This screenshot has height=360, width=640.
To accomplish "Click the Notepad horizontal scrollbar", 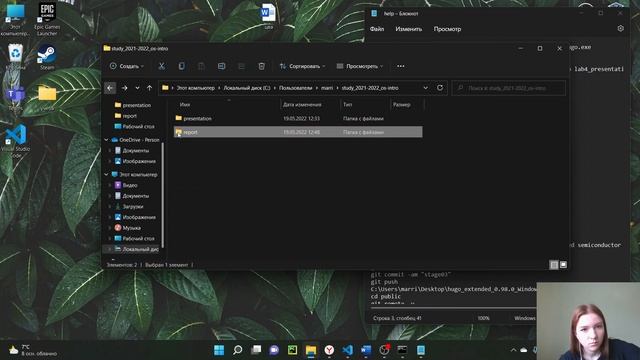I will [453, 307].
